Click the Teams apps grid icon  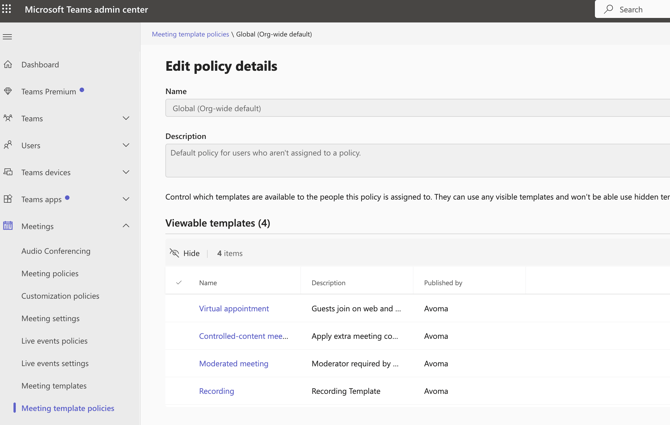point(8,199)
